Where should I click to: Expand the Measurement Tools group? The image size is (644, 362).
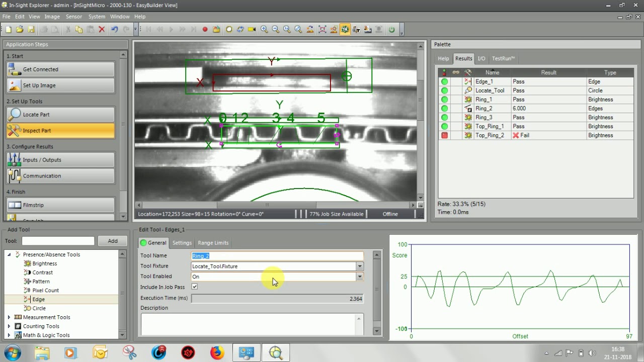point(9,317)
